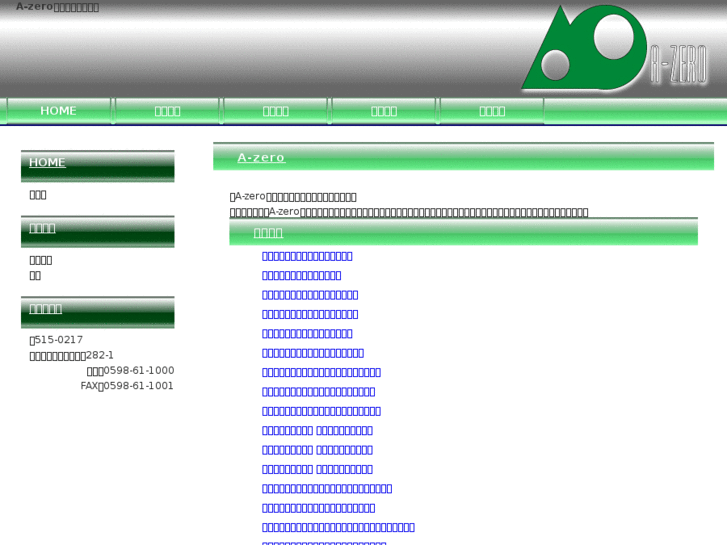Open the A-zero heading link in main content
This screenshot has height=545, width=727.
[261, 158]
